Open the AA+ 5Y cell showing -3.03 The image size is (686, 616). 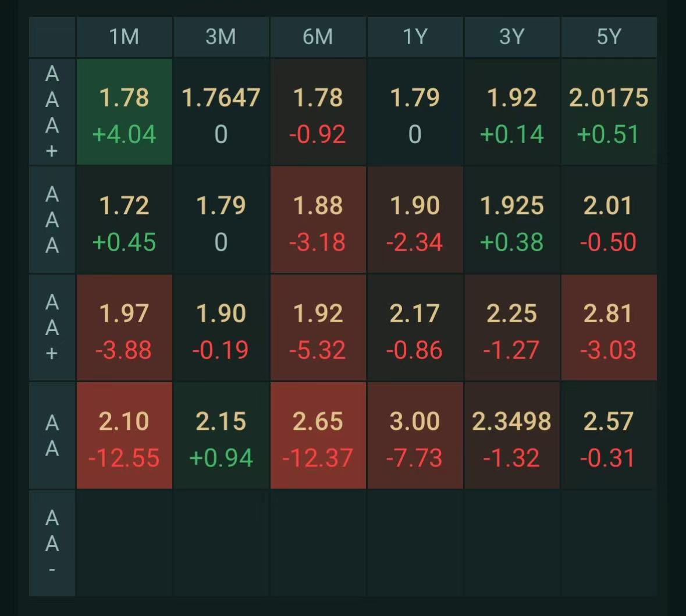[609, 327]
